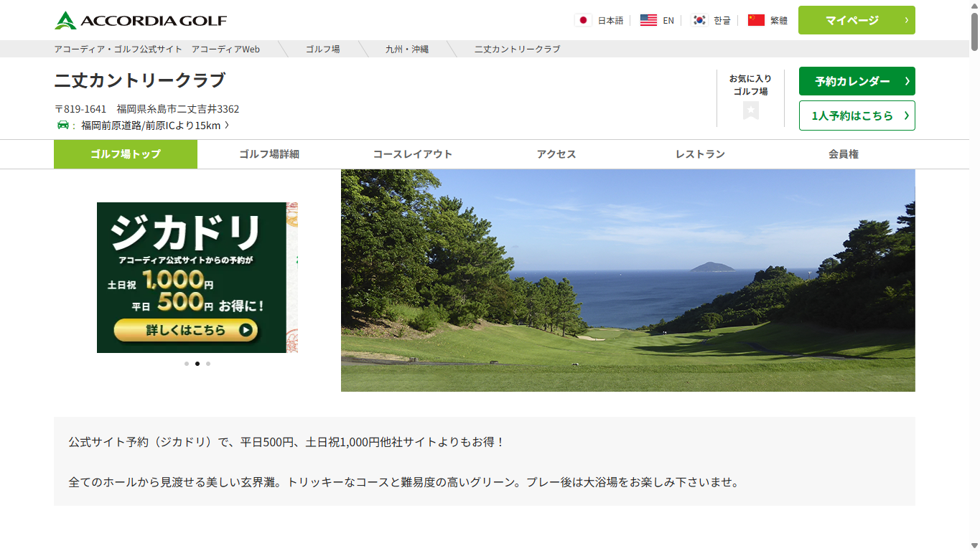
Task: Switch language to 日本語
Action: point(610,20)
